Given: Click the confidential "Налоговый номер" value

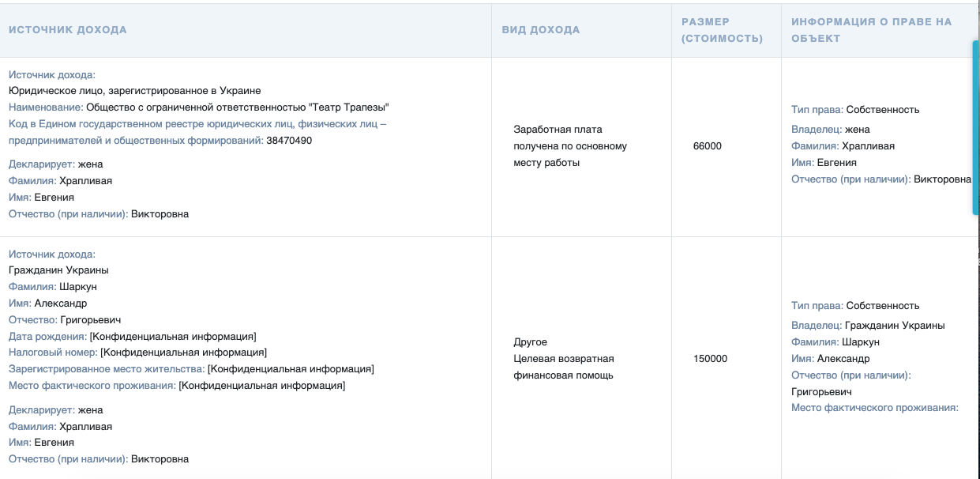Looking at the screenshot, I should 183,353.
